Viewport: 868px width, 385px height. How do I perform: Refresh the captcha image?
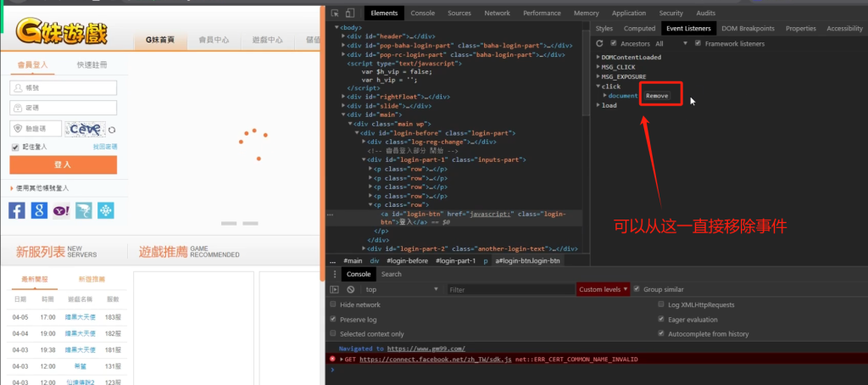[112, 131]
